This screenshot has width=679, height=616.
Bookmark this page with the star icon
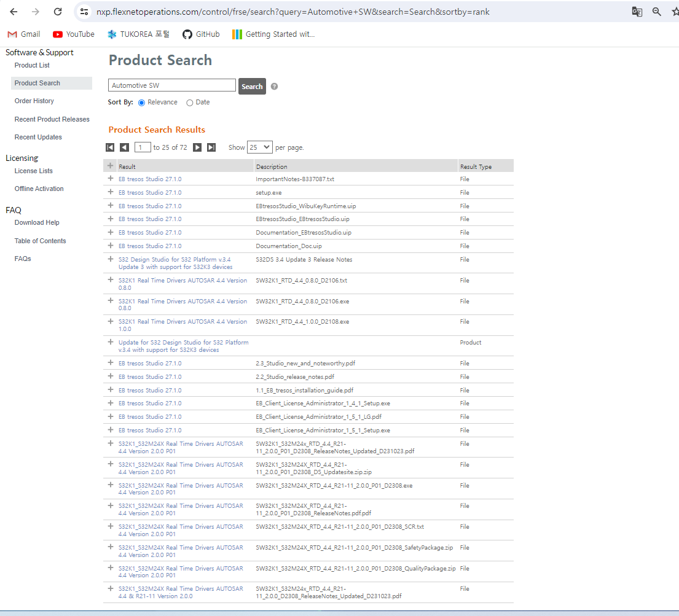click(x=674, y=11)
